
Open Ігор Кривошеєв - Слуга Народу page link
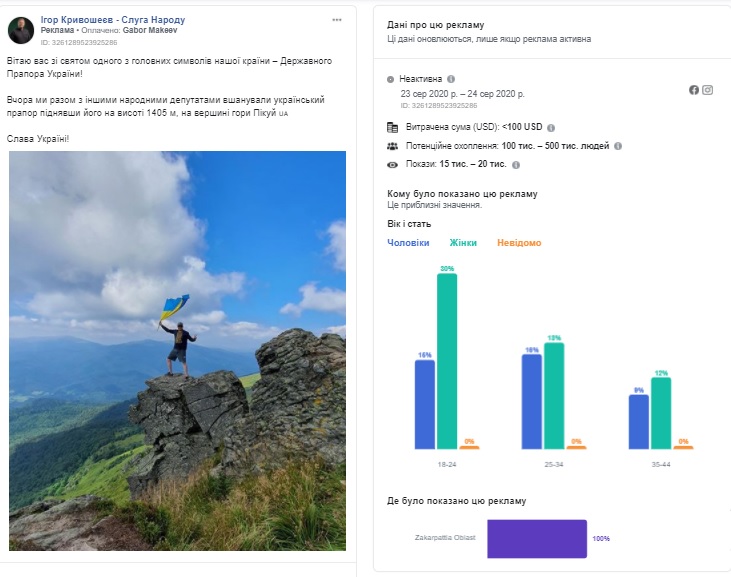click(x=113, y=20)
